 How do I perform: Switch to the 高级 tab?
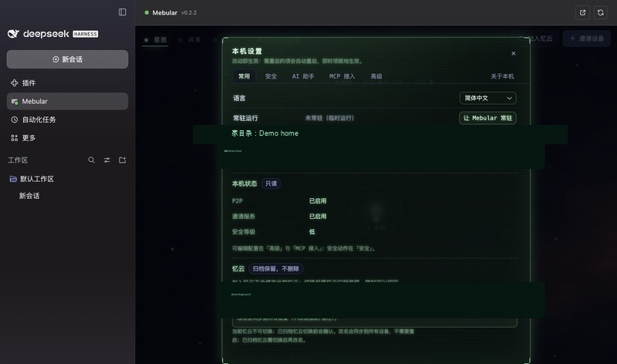click(x=376, y=76)
